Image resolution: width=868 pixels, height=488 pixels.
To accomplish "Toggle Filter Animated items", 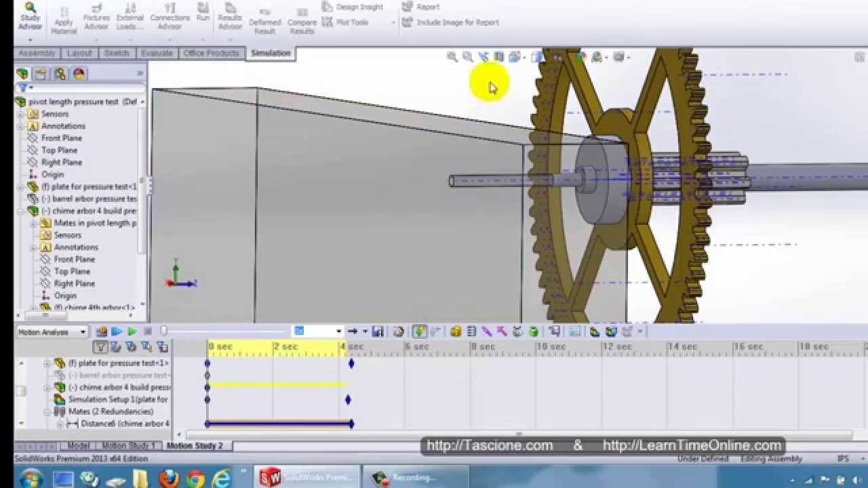I will click(115, 347).
